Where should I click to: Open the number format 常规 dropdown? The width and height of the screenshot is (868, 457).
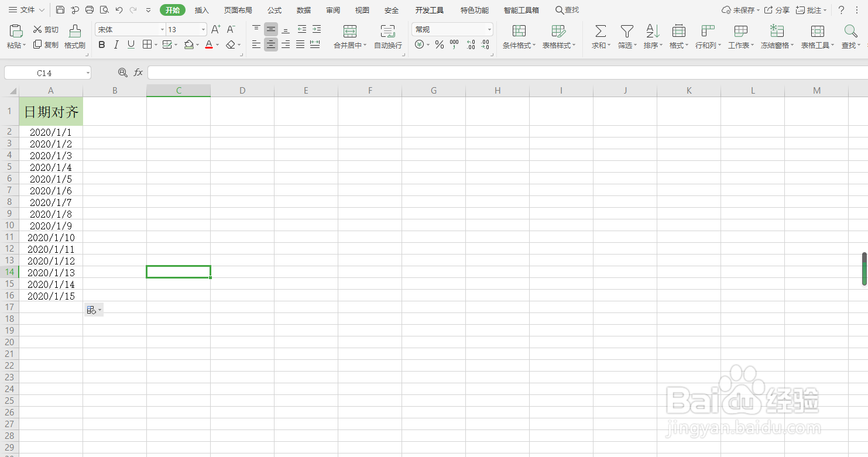[x=489, y=29]
